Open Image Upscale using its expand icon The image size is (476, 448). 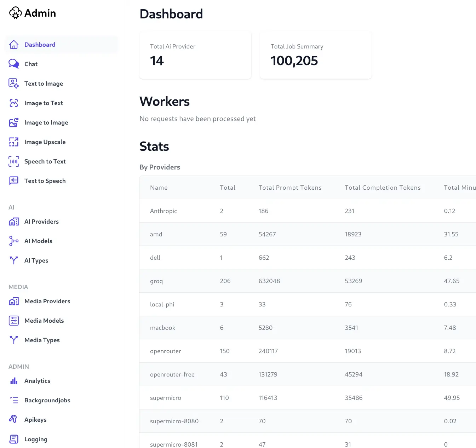pos(14,142)
